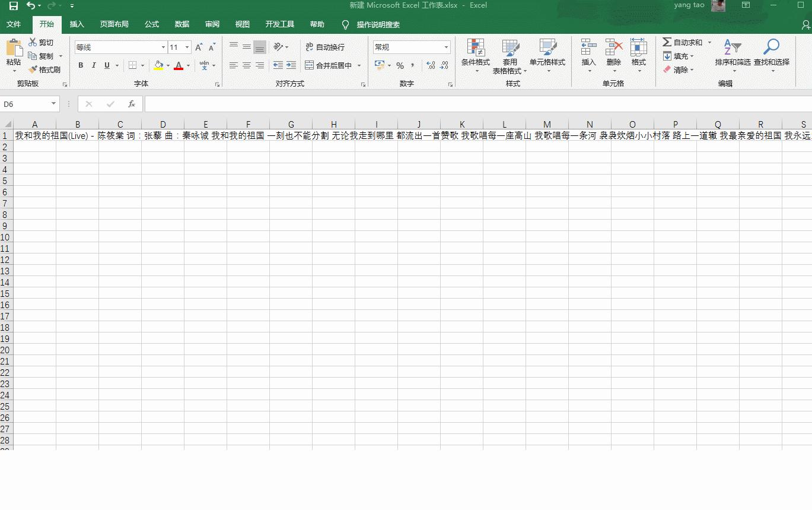
Task: Expand the number format dropdown 常规
Action: [447, 47]
